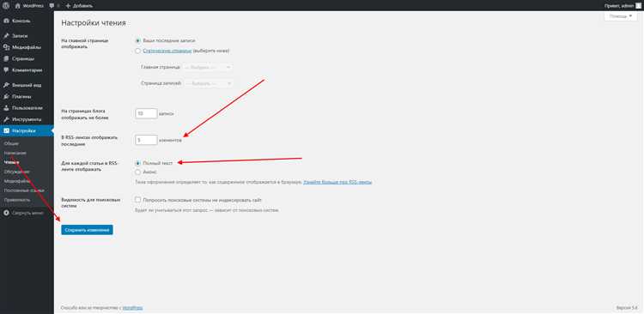Open Плагины plugins menu
Viewport: 644px width, 314px height.
click(27, 96)
